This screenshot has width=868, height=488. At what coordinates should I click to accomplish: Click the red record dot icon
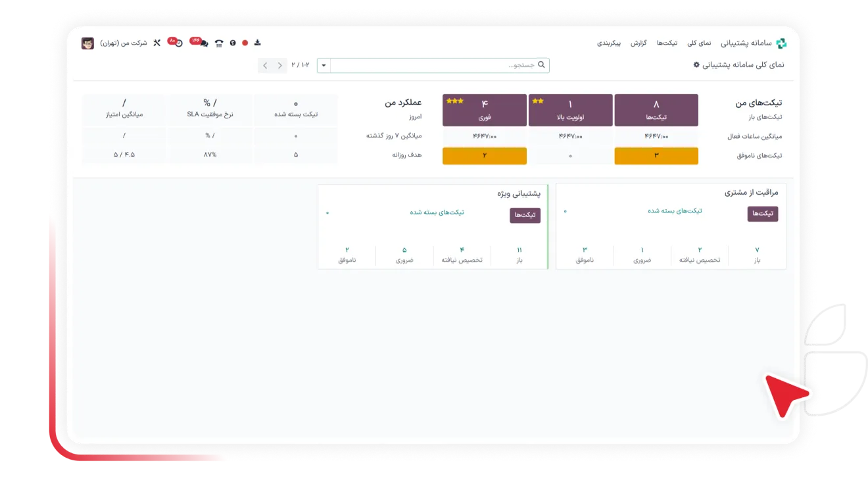245,43
